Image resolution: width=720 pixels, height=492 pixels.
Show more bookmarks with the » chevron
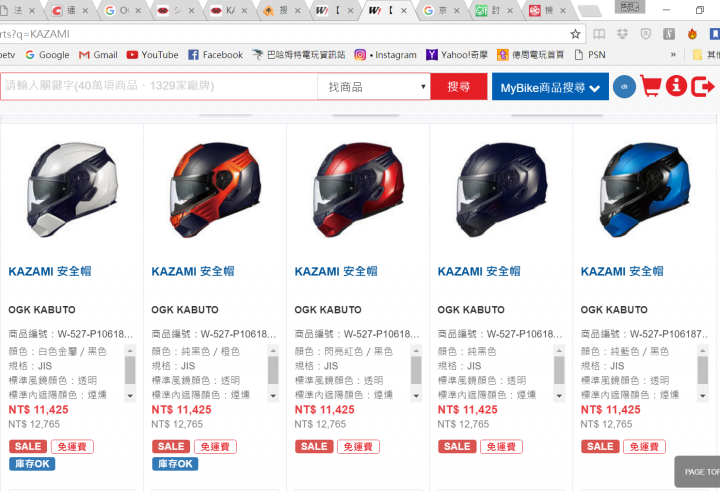pyautogui.click(x=673, y=55)
